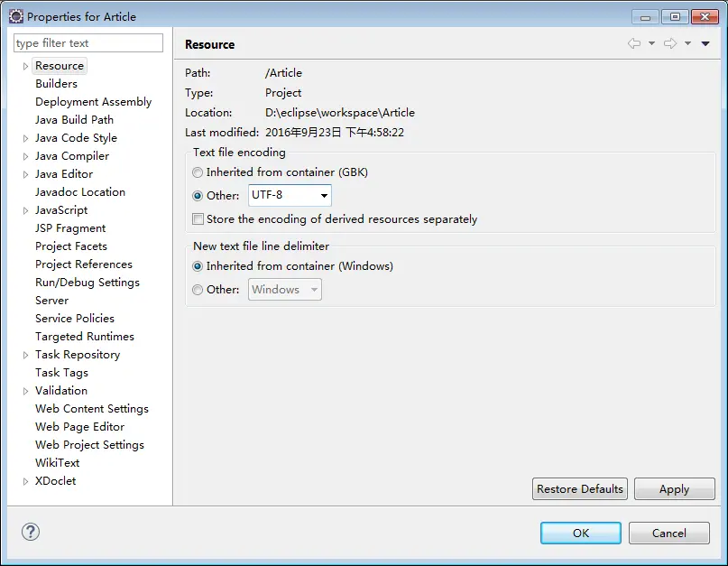Open the back history dropdown arrow
728x566 pixels.
point(652,43)
